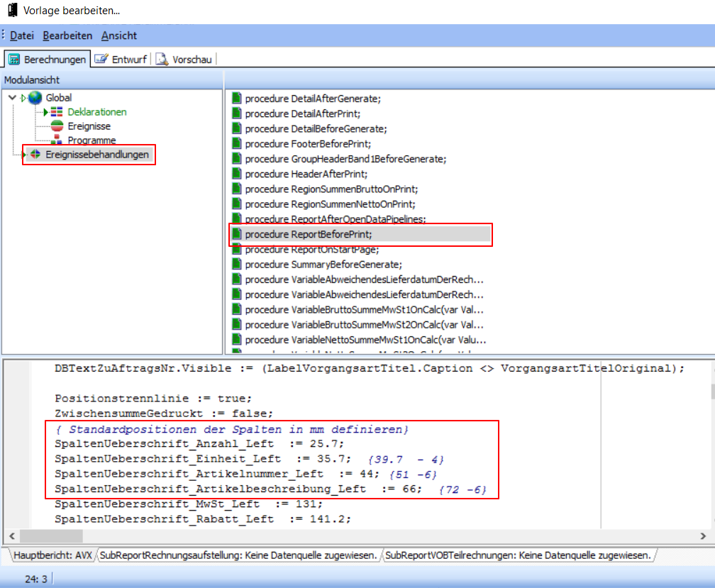Click the Vorlage bearbeiten window icon
The image size is (715, 588).
coord(13,10)
